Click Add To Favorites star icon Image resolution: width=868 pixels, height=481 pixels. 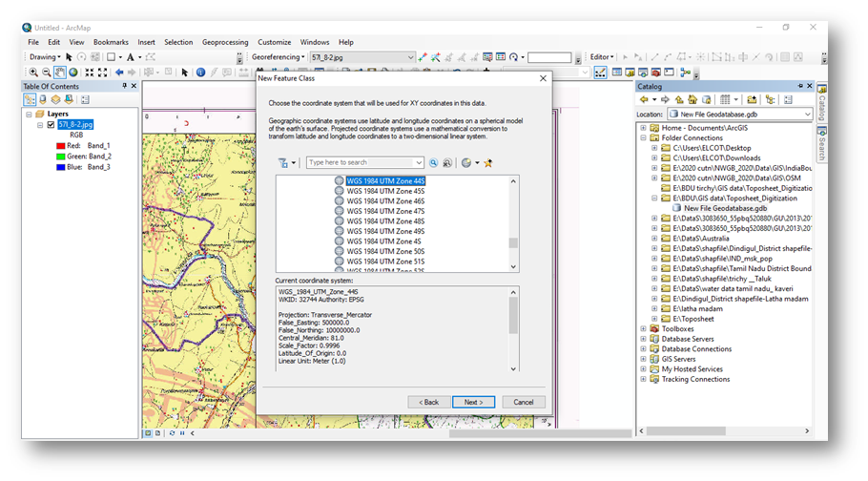point(488,163)
